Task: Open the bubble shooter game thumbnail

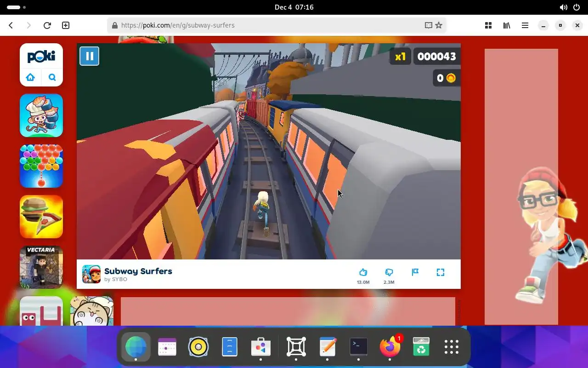Action: click(x=41, y=166)
